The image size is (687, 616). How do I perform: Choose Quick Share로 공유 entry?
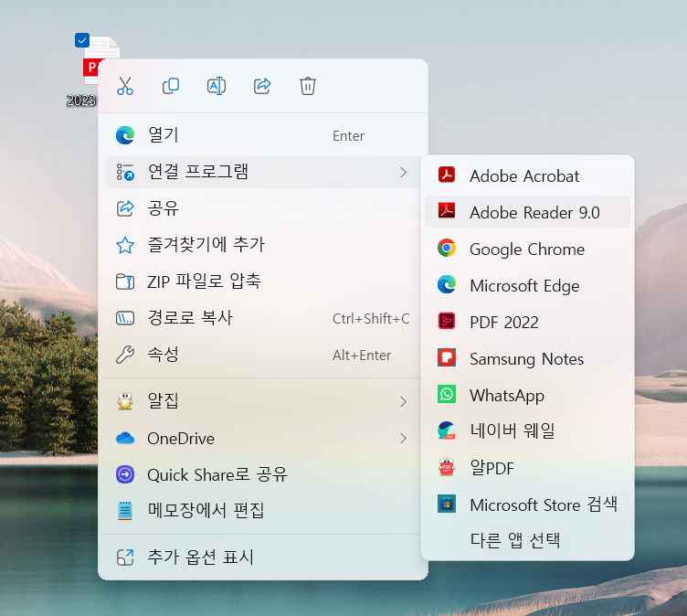(262, 475)
